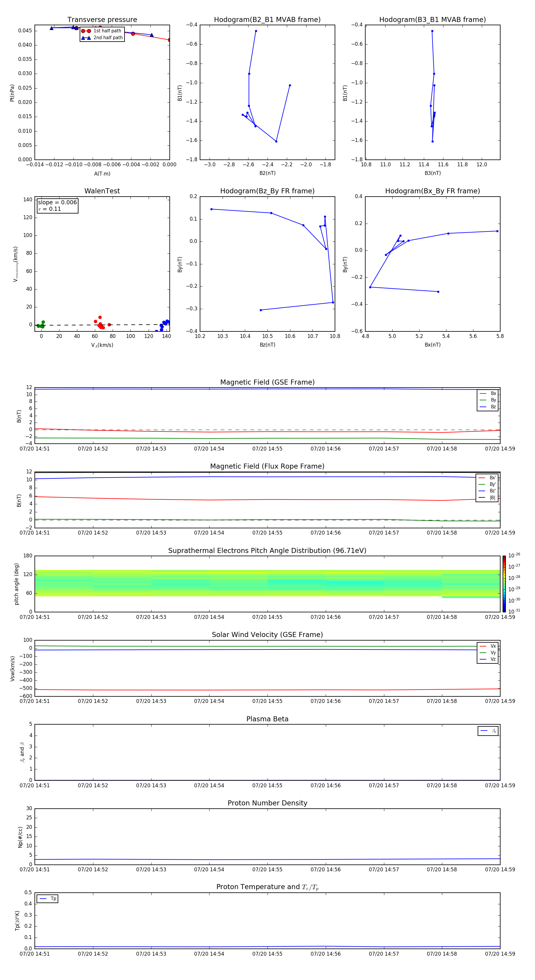This screenshot has height=980, width=535.
Task: Click the 'Tp(10^6K)' y-axis label
Action: [x=17, y=921]
